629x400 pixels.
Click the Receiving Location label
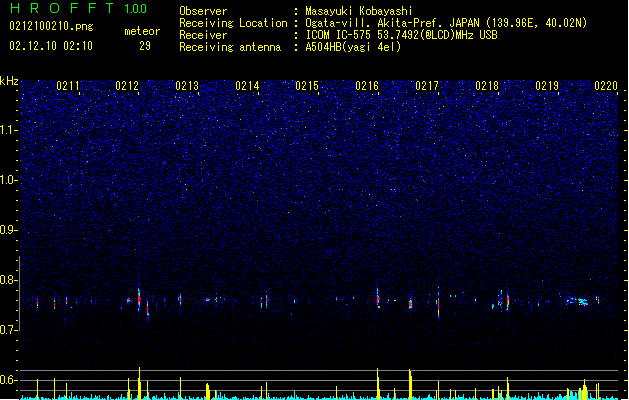point(233,23)
